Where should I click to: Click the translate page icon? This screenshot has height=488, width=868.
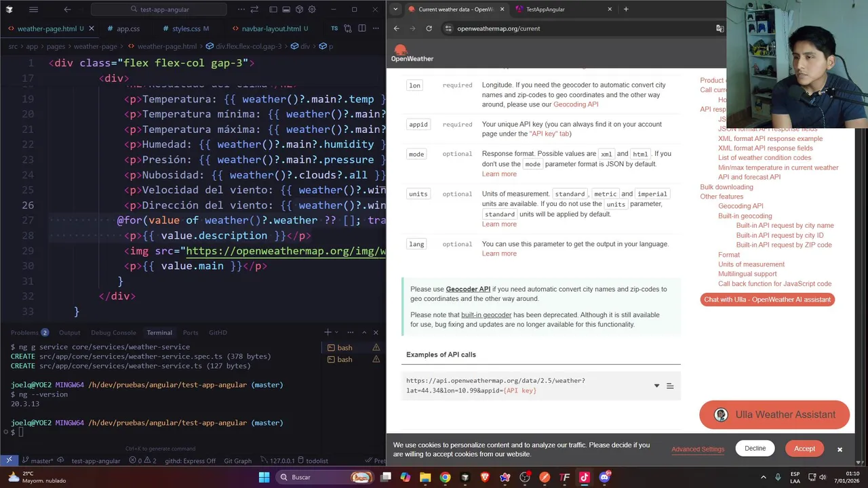[719, 28]
